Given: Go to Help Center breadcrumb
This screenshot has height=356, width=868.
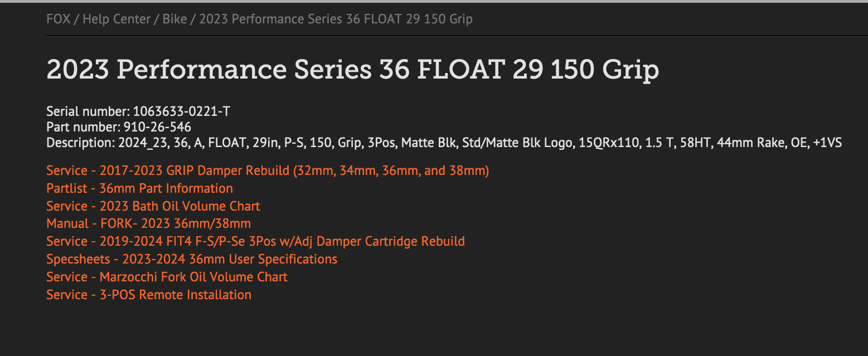Looking at the screenshot, I should [117, 19].
